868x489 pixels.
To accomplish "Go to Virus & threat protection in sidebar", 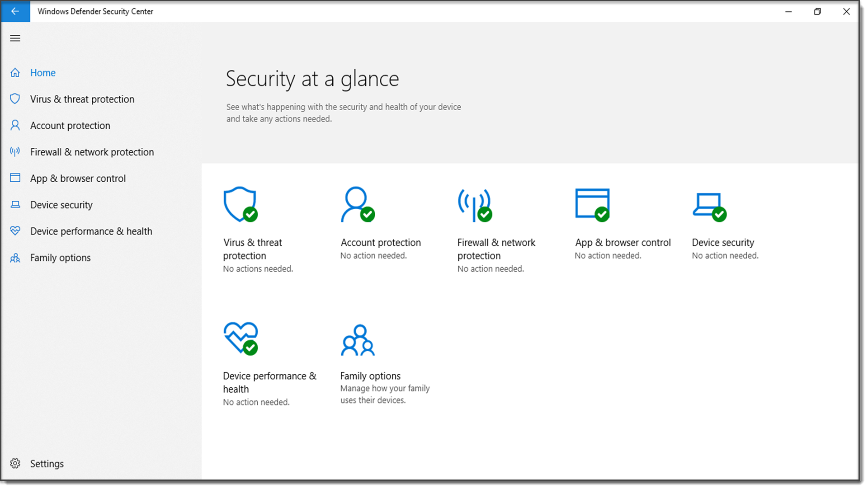I will pos(82,99).
